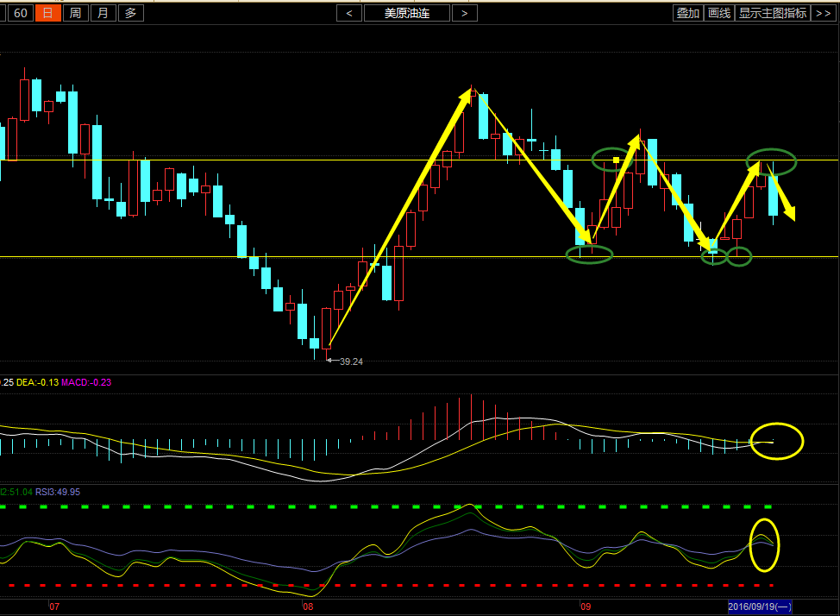Open the 多 multi-period option
This screenshot has width=840, height=616.
click(130, 13)
